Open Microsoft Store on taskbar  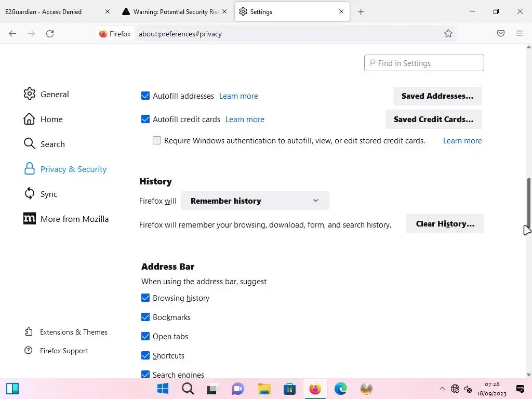[x=289, y=389]
